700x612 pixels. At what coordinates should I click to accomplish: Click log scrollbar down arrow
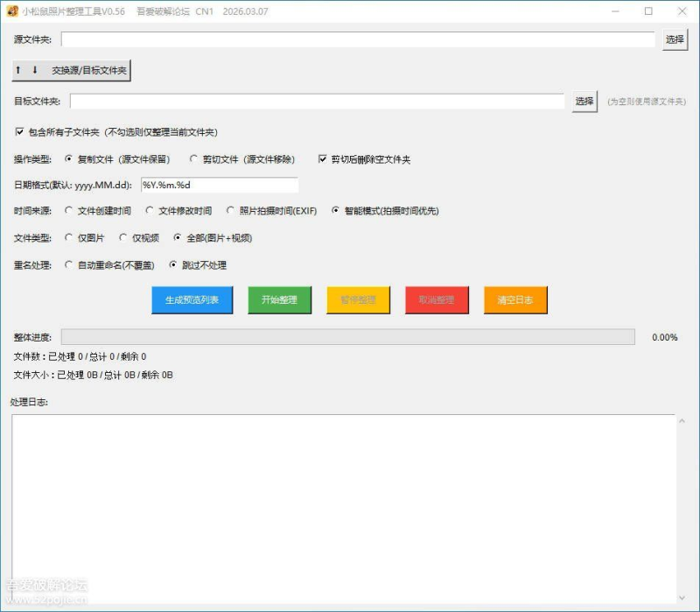pos(682,597)
